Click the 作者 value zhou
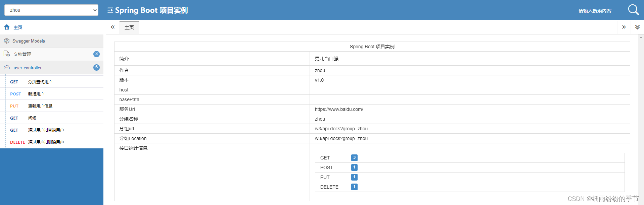The height and width of the screenshot is (205, 644). pos(320,70)
